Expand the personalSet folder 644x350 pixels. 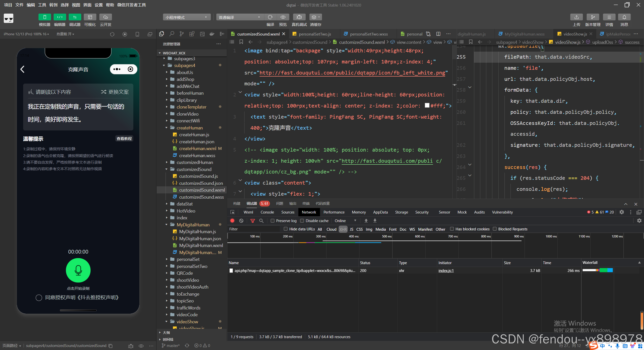click(188, 259)
